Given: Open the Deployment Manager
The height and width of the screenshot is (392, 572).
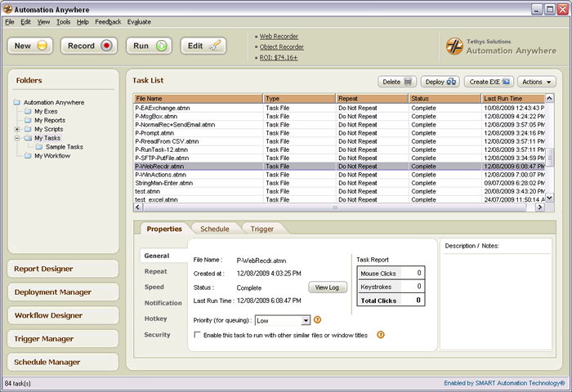Looking at the screenshot, I should coord(63,292).
